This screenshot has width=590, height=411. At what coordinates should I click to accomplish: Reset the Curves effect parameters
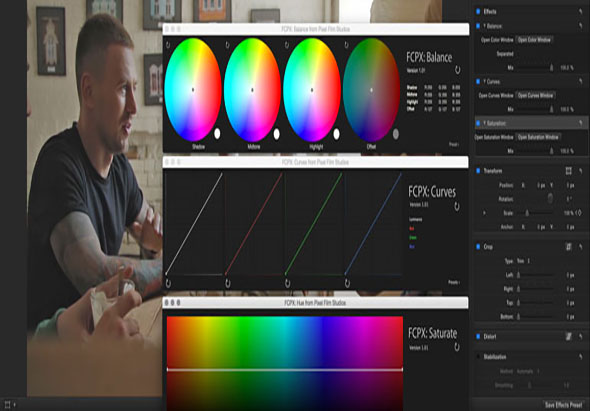pos(581,81)
